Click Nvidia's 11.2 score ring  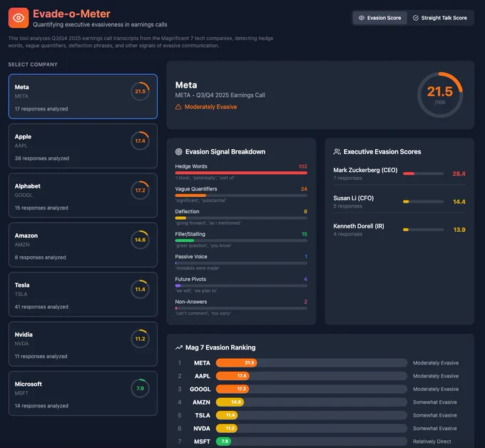[140, 339]
